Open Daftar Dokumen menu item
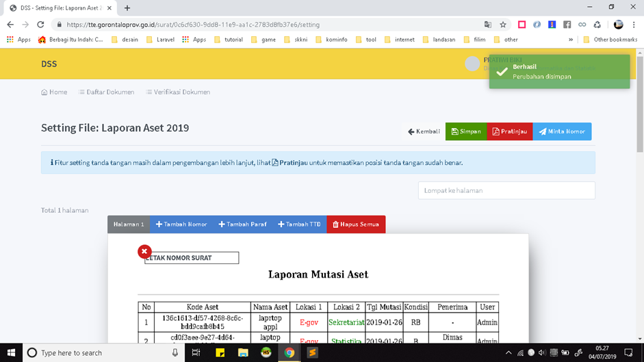644x362 pixels. [x=106, y=92]
